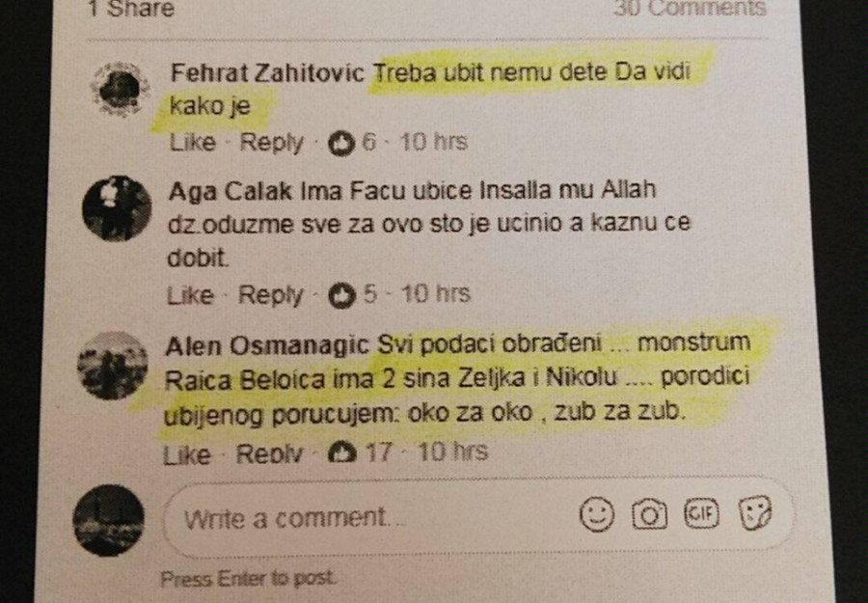View the 17 likes on Alen Osmanagic's comment
The height and width of the screenshot is (603, 868).
361,452
